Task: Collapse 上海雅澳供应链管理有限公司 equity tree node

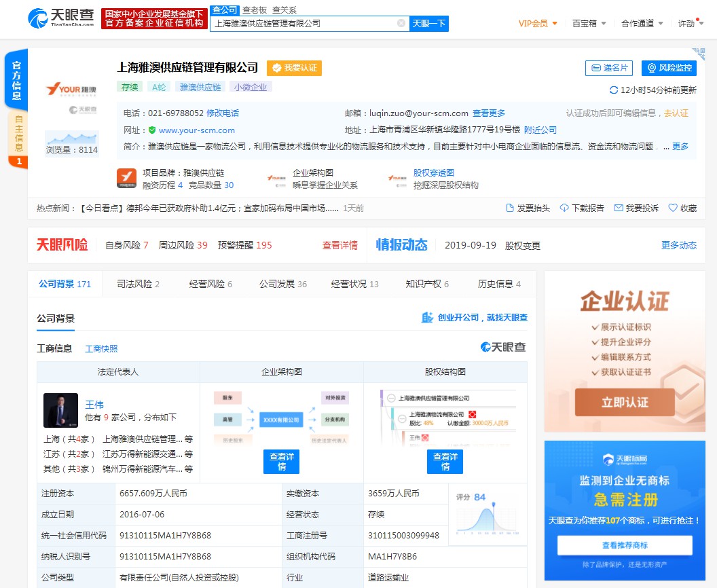Action: 391,399
